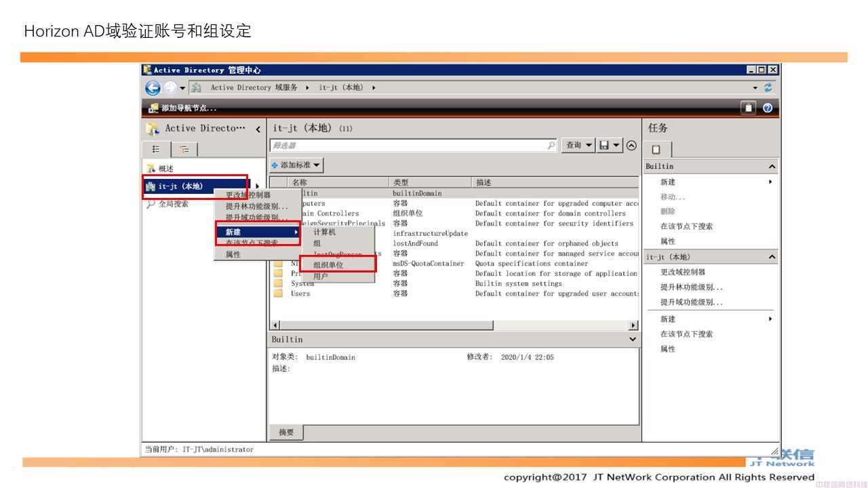Screen dimensions: 868x488
Task: Click 属性 under Builtin tasks
Action: point(668,241)
